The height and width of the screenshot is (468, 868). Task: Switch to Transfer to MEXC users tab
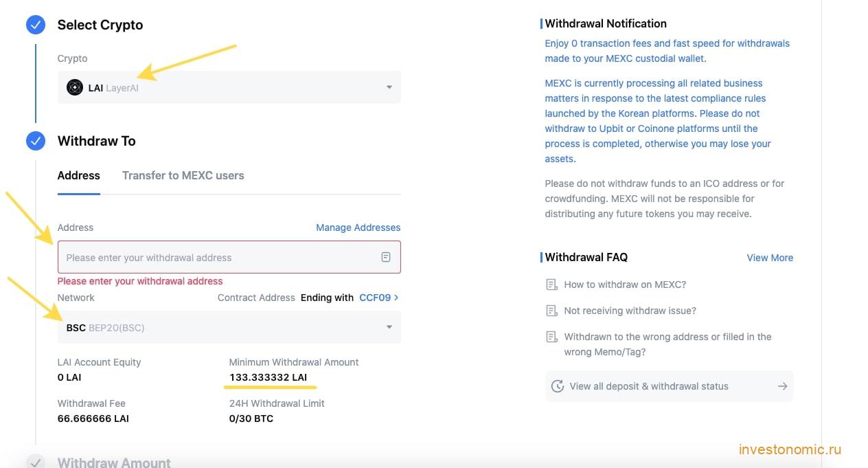[183, 175]
